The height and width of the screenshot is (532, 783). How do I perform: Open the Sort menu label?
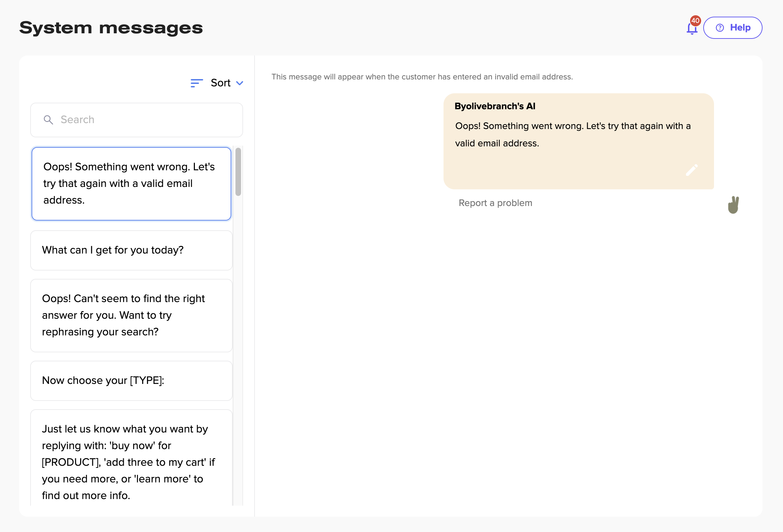221,83
